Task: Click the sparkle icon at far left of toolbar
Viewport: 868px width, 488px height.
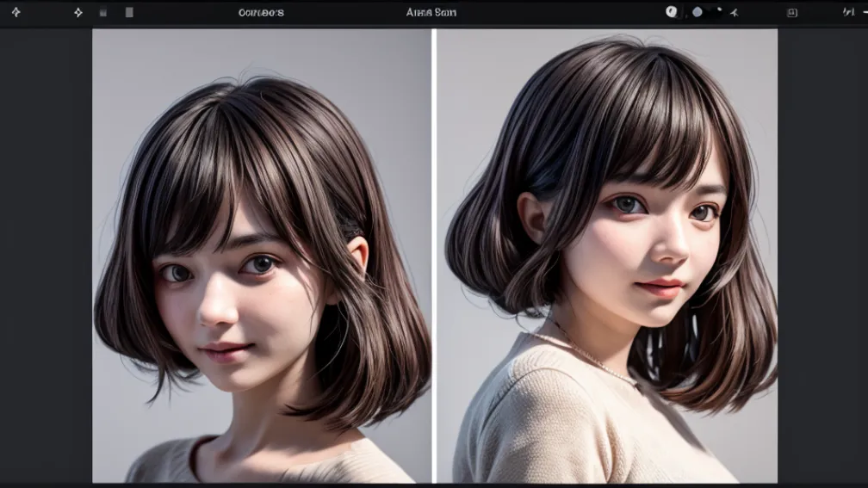Action: tap(15, 12)
